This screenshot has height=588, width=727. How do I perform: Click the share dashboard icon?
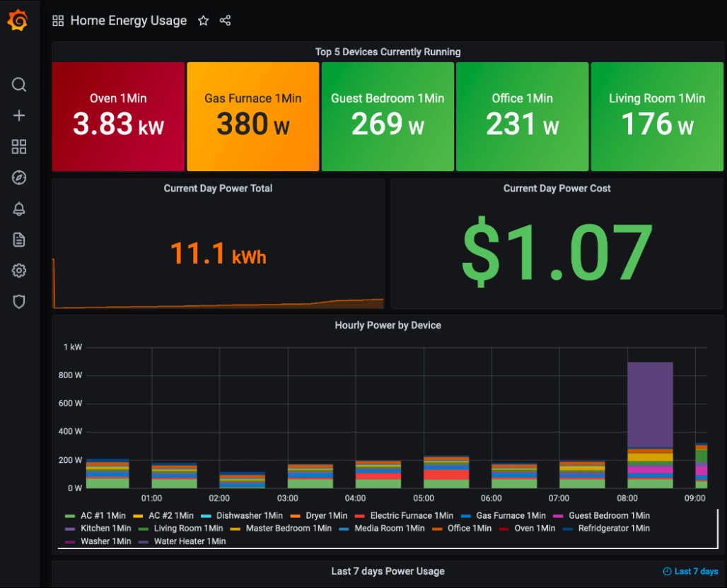point(225,21)
